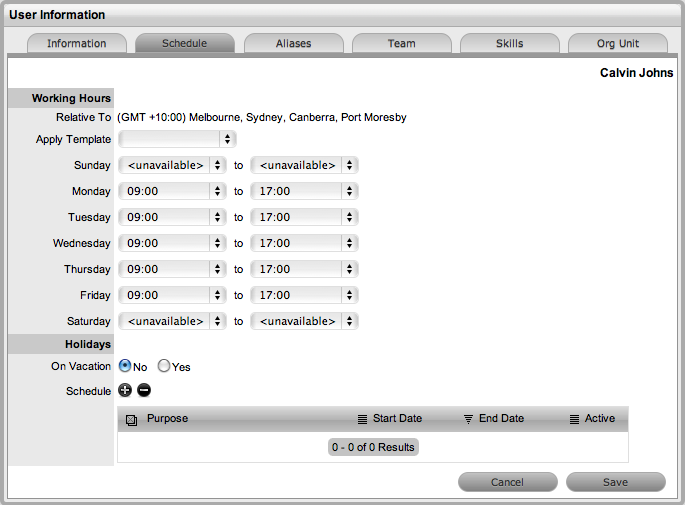Screen dimensions: 685x505
Task: Select No for On Vacation
Action: [125, 366]
